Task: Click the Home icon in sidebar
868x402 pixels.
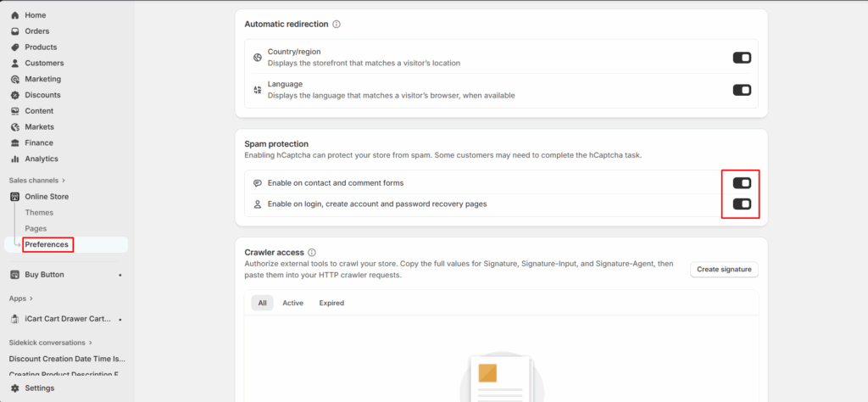Action: 14,15
